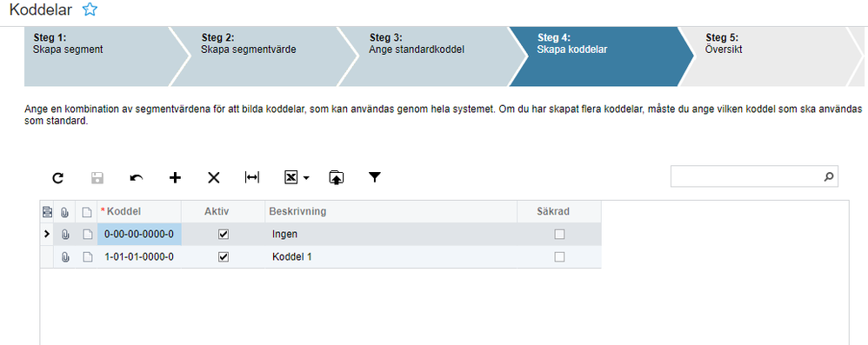868x345 pixels.
Task: Click the fit-to-width columns icon
Action: pos(252,177)
